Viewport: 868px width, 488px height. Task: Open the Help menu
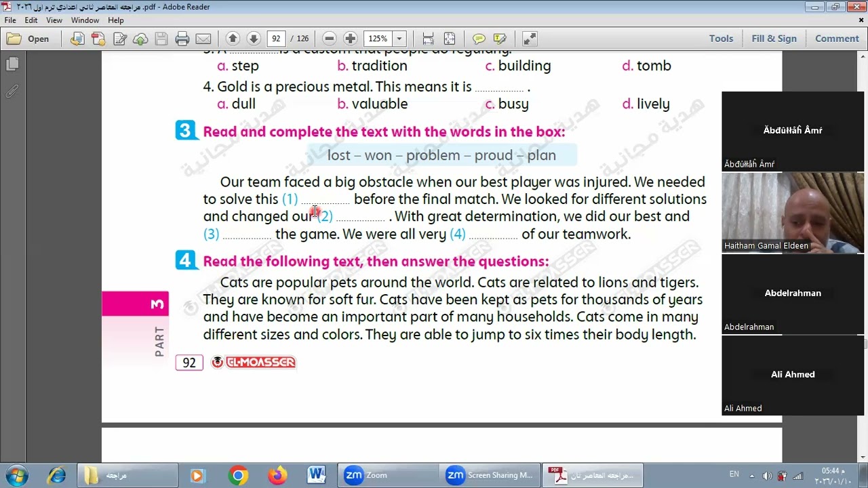(116, 20)
